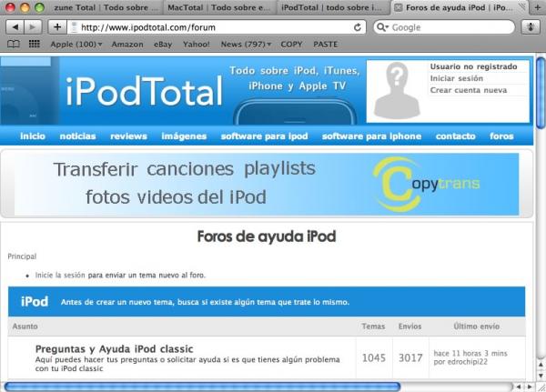Viewport: 546px width, 392px height.
Task: Click the Inicie la sesión link
Action: 60,275
